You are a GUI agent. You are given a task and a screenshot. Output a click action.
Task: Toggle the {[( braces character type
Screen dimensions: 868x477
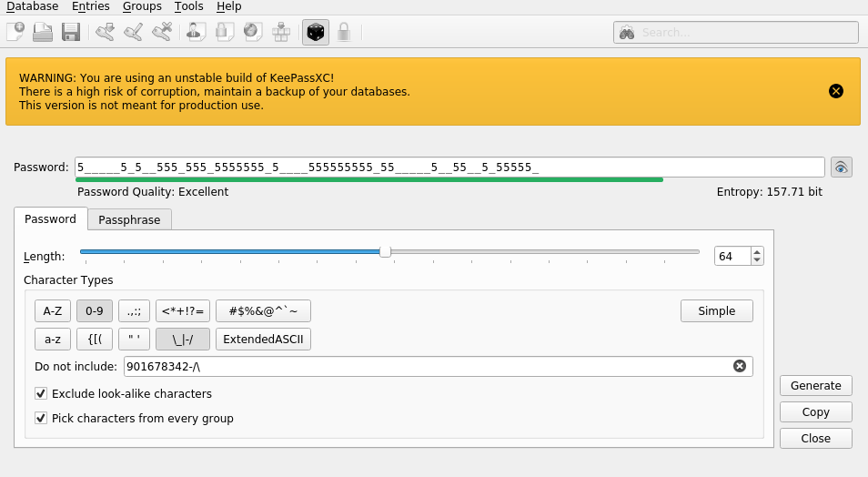(95, 339)
